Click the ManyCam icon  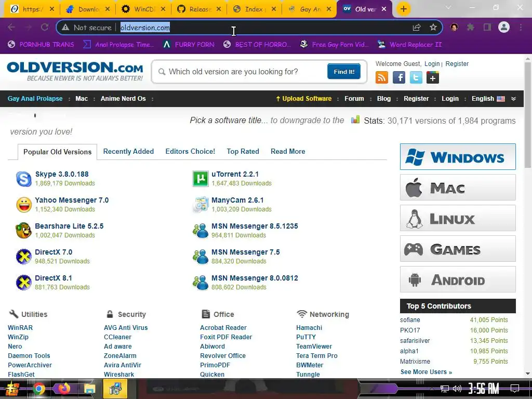pyautogui.click(x=201, y=205)
